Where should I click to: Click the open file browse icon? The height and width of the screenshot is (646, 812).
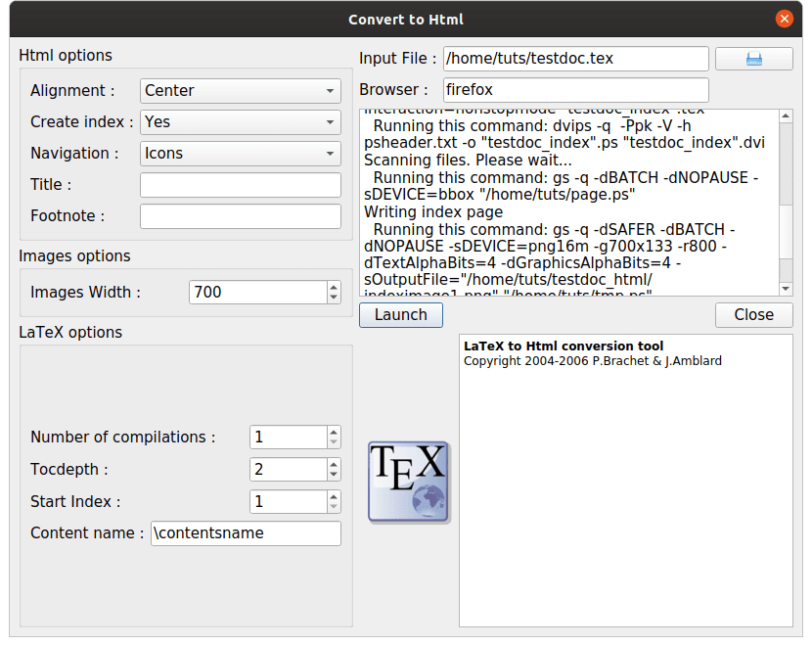click(753, 59)
